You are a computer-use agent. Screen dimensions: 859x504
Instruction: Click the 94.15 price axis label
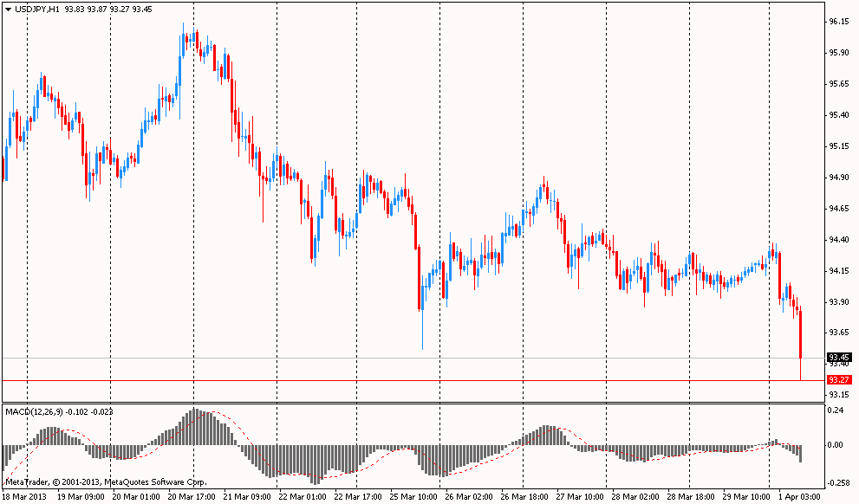839,271
